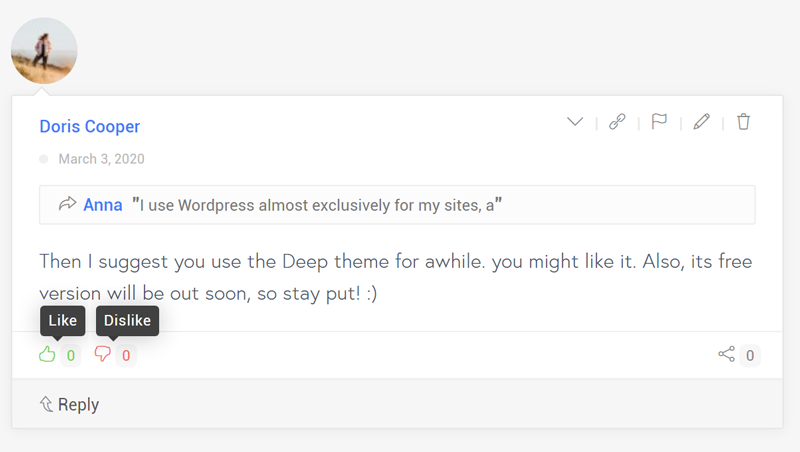800x452 pixels.
Task: Click the green like count zero
Action: [71, 355]
